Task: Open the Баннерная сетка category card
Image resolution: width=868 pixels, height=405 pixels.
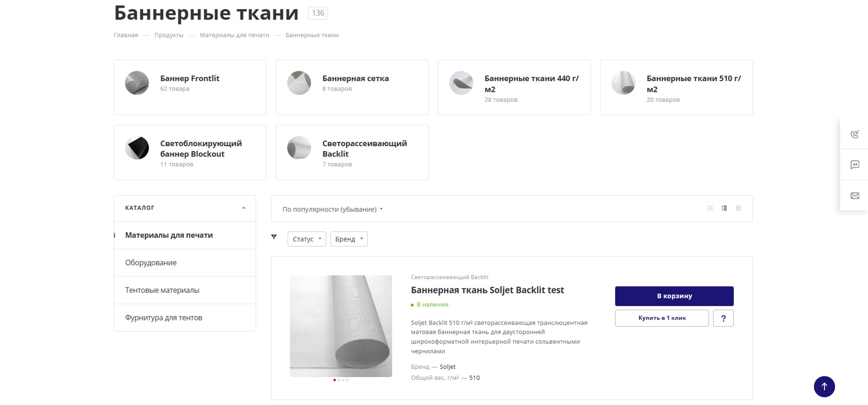Action: tap(352, 87)
